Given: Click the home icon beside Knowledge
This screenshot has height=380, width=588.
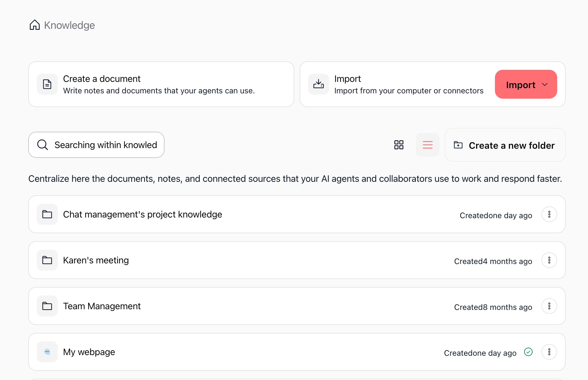Looking at the screenshot, I should tap(35, 25).
